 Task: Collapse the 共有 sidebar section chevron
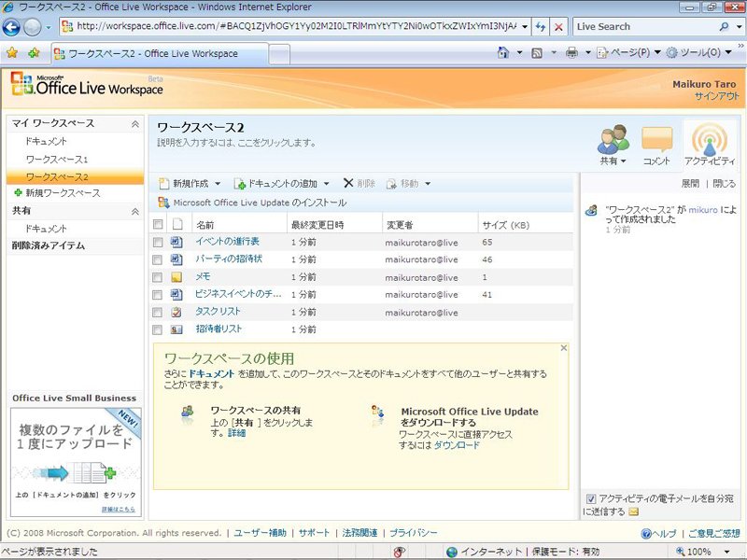(x=135, y=211)
